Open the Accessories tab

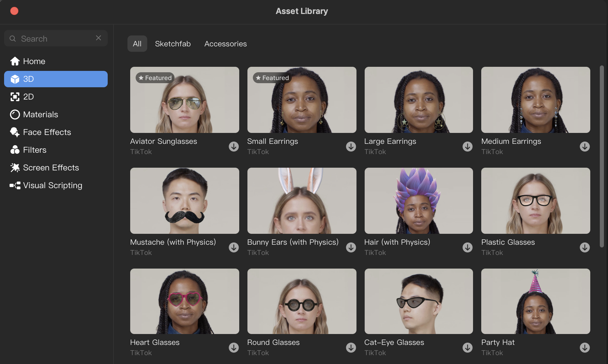(x=225, y=44)
